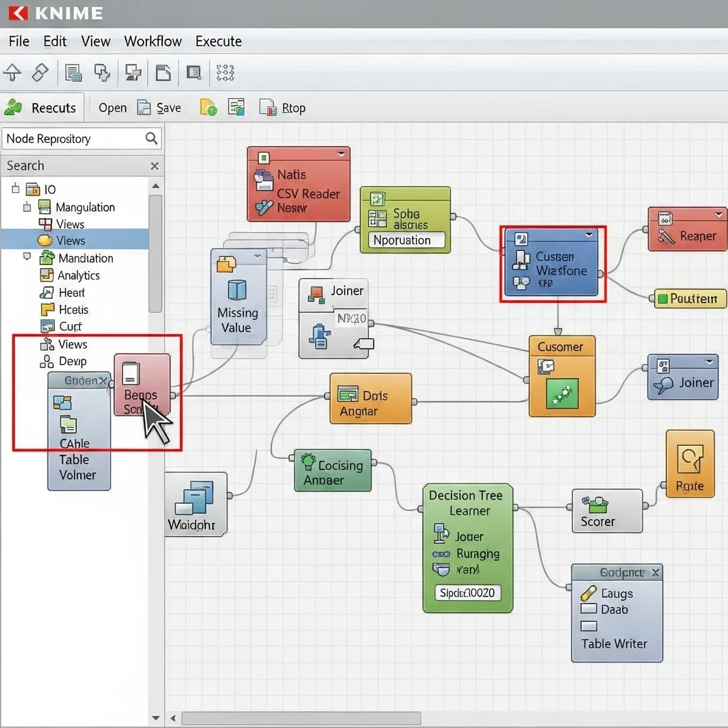This screenshot has width=728, height=728.
Task: Open the File menu
Action: click(18, 41)
